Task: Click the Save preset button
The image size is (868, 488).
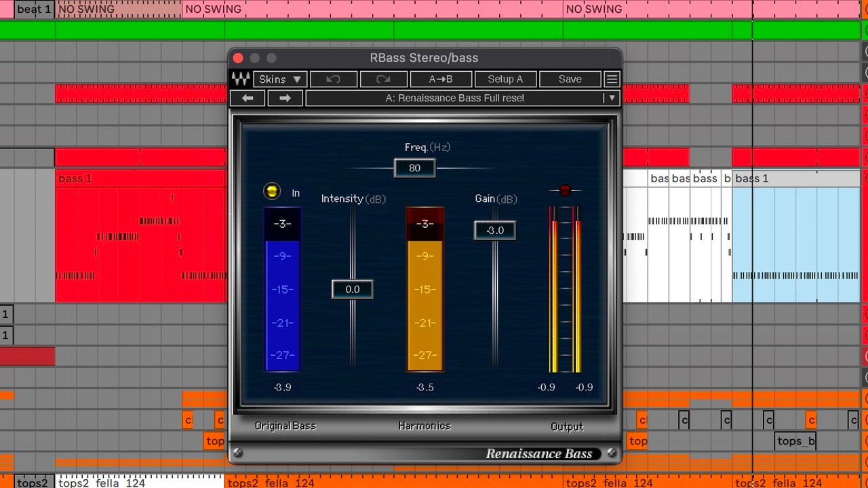Action: 570,79
